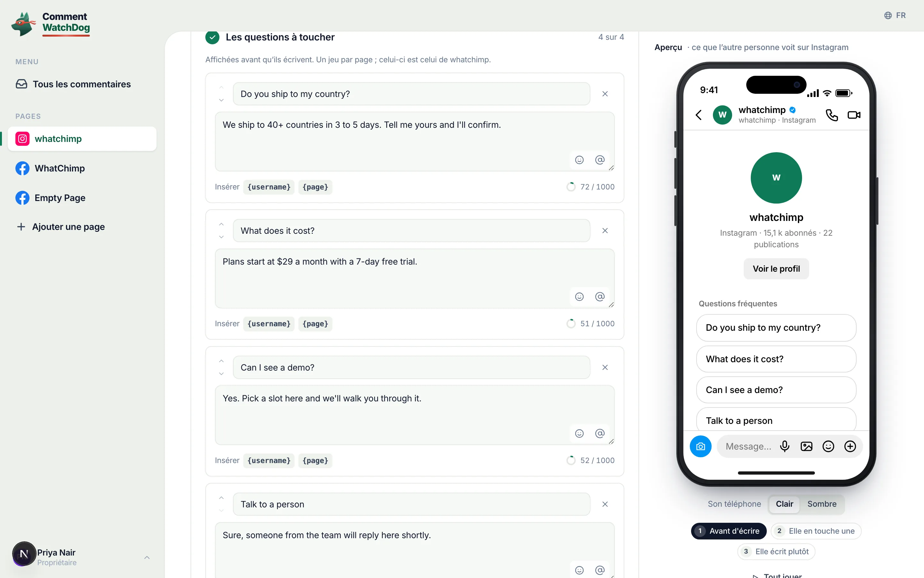The image size is (924, 578).
Task: Click the pricing answer text area
Action: click(414, 278)
